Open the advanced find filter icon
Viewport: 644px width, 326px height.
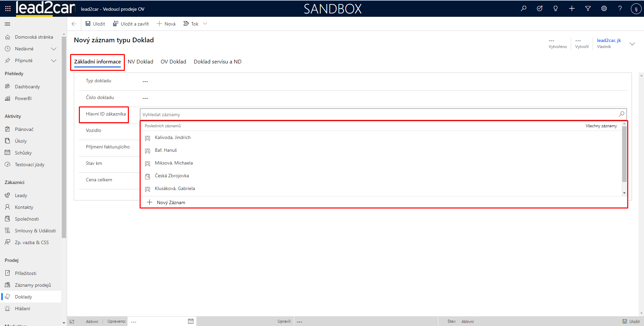point(588,9)
